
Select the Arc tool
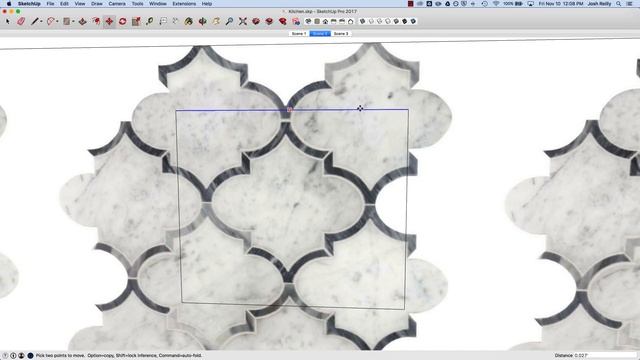51,21
